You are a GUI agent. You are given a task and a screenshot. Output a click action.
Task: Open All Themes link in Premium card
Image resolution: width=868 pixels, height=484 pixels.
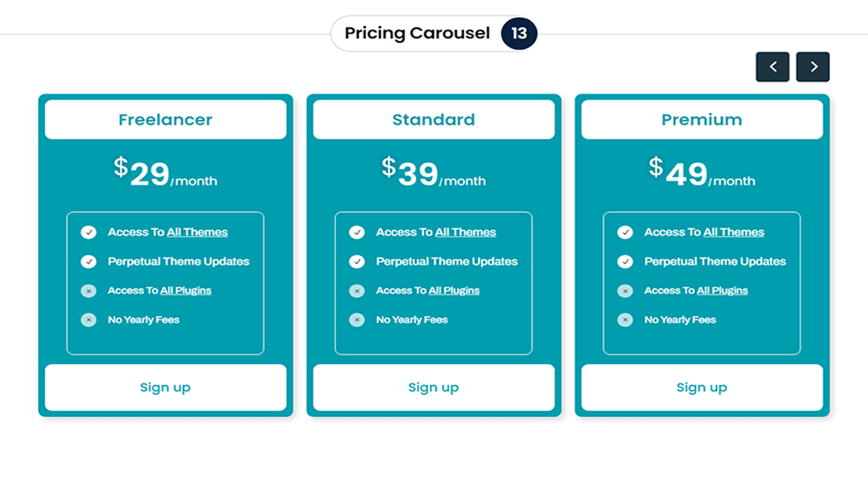click(734, 232)
